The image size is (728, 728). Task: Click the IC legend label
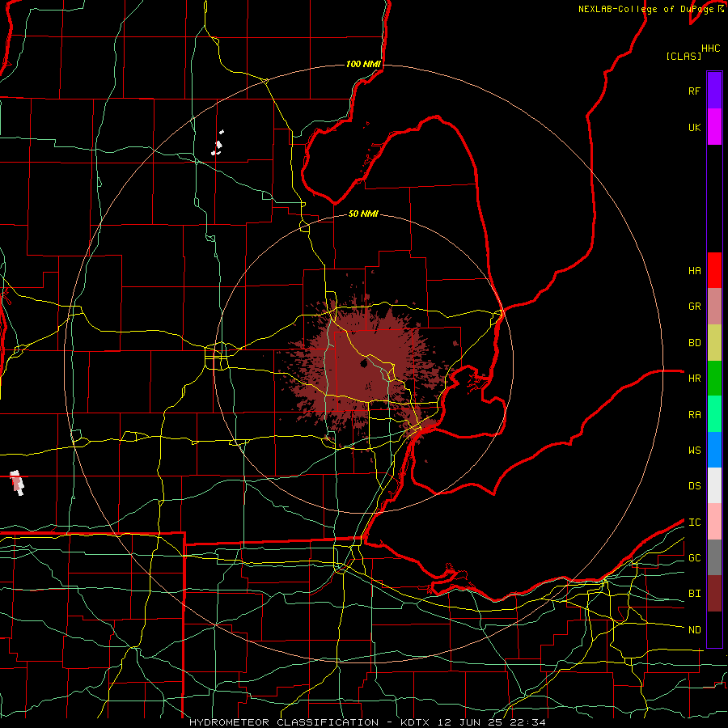pyautogui.click(x=694, y=522)
